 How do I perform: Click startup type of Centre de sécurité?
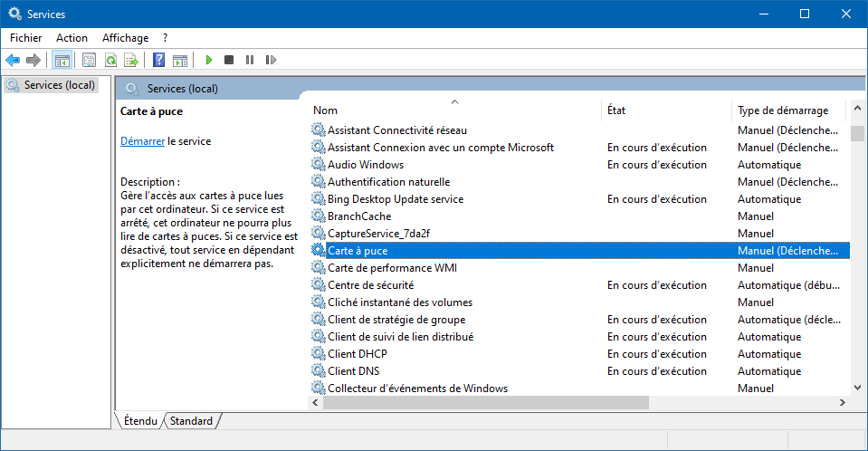(788, 284)
